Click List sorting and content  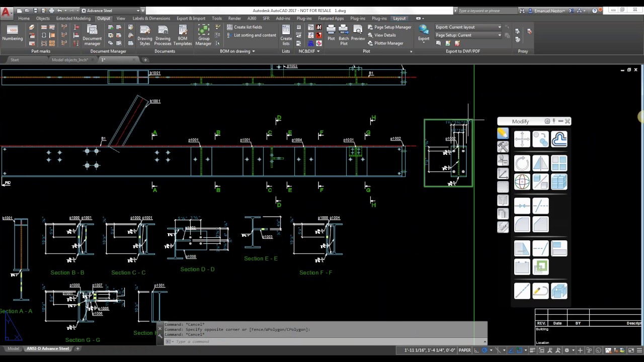pyautogui.click(x=251, y=35)
